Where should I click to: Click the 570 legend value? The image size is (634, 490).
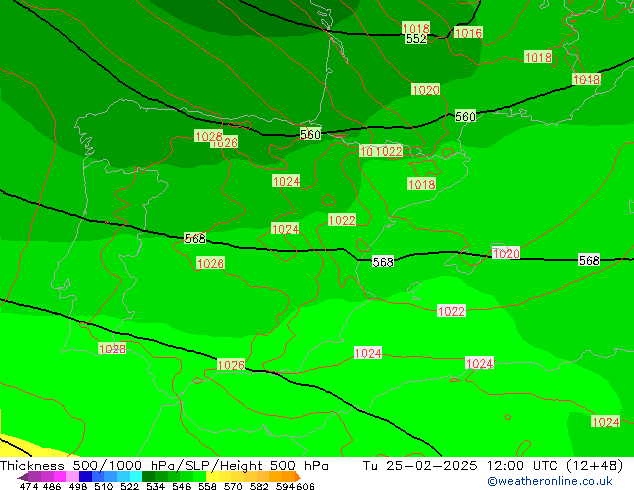pyautogui.click(x=233, y=486)
